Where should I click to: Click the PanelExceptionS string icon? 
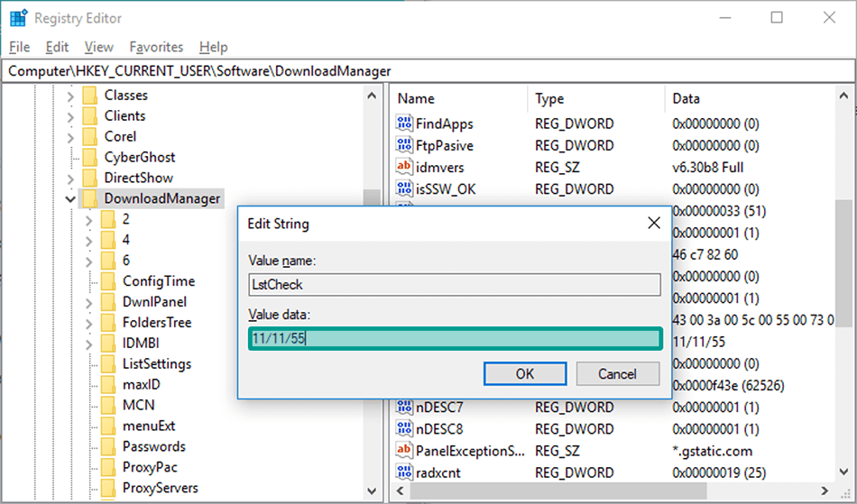(404, 451)
